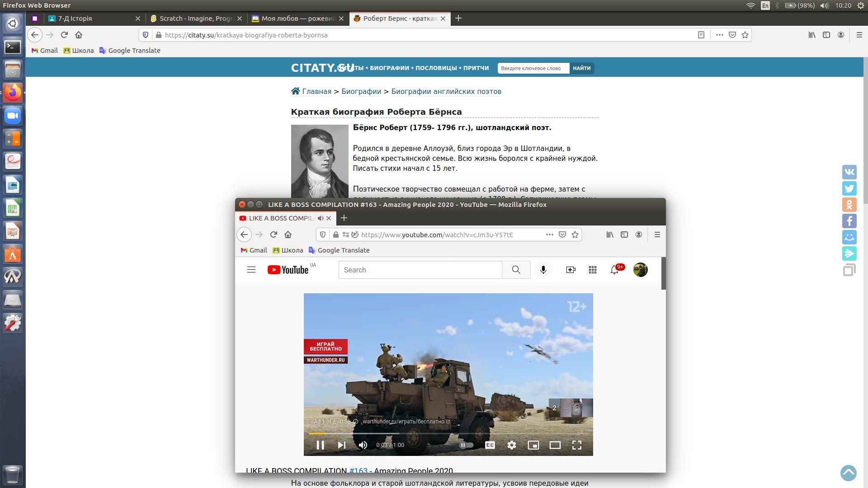Screen dimensions: 868x488
Task: Pause the YouTube video
Action: point(320,445)
